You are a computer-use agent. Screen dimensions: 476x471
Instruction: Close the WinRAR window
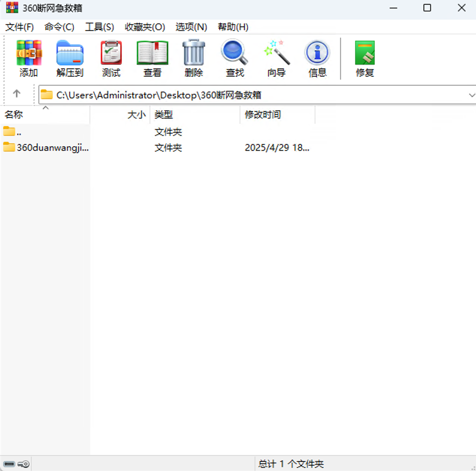[x=462, y=8]
